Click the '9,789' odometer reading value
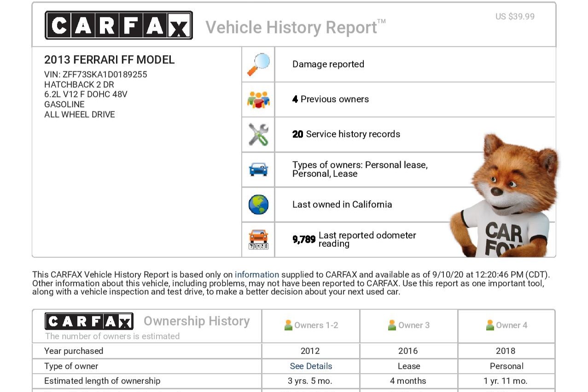Screen dimensions: 588x392 (x=304, y=239)
